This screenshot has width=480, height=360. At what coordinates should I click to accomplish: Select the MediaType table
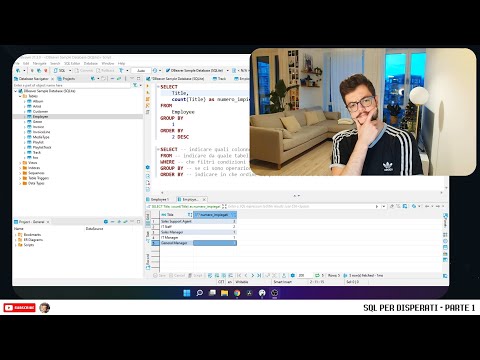(x=41, y=137)
